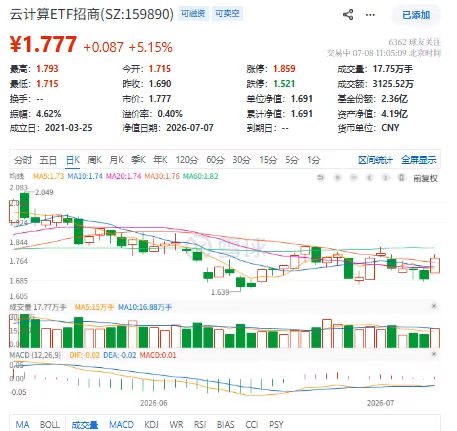Click the chart pan-right arrow icon

(385, 178)
